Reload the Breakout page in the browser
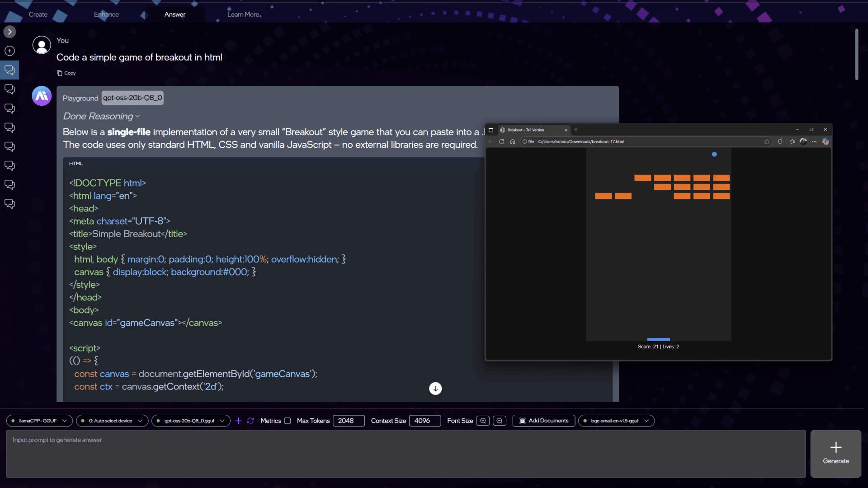Screen dimensions: 868x488 (x=501, y=141)
